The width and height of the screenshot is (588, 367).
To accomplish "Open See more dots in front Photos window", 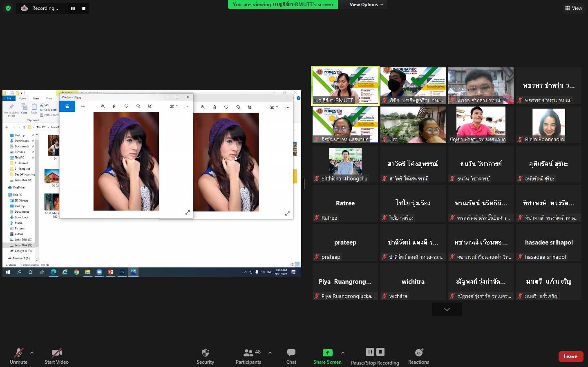I will tap(188, 107).
